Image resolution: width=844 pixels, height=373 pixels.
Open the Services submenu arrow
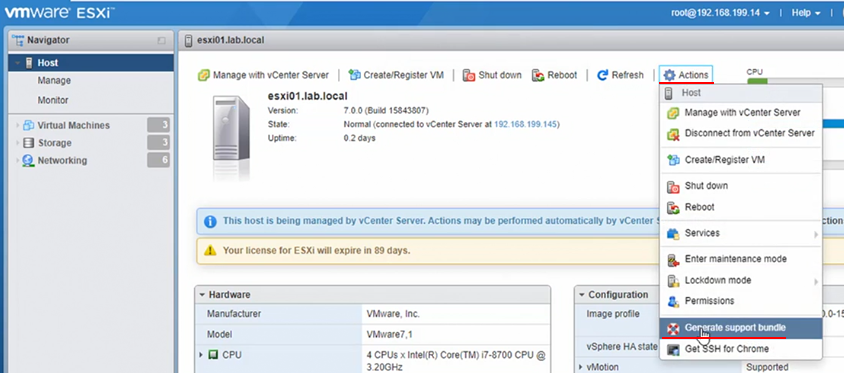(x=816, y=234)
